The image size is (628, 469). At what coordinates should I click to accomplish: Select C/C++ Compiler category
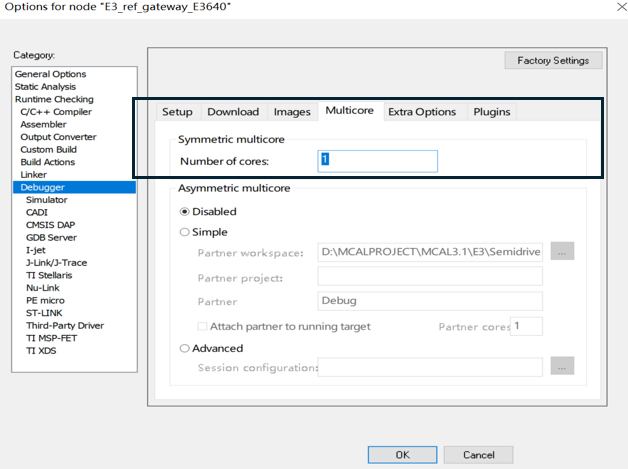[x=53, y=112]
